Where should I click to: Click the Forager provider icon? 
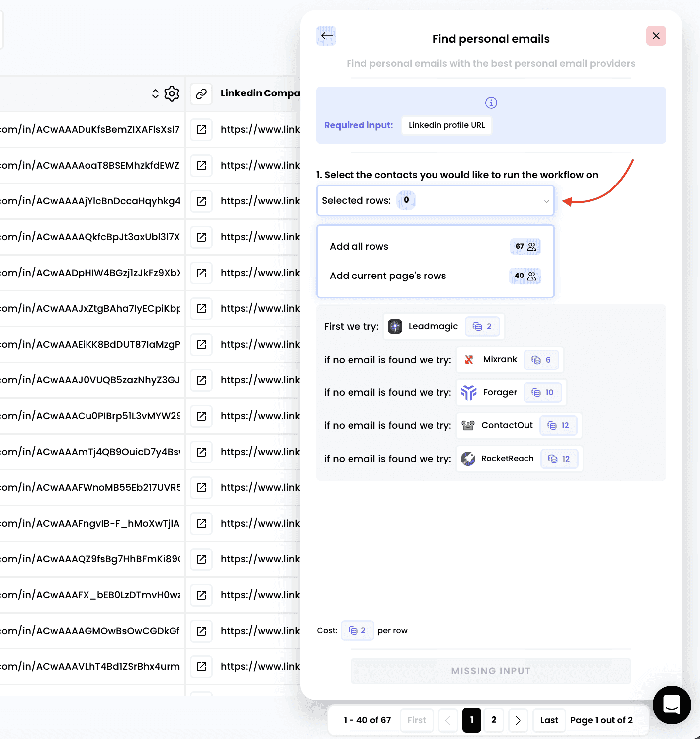(x=469, y=392)
